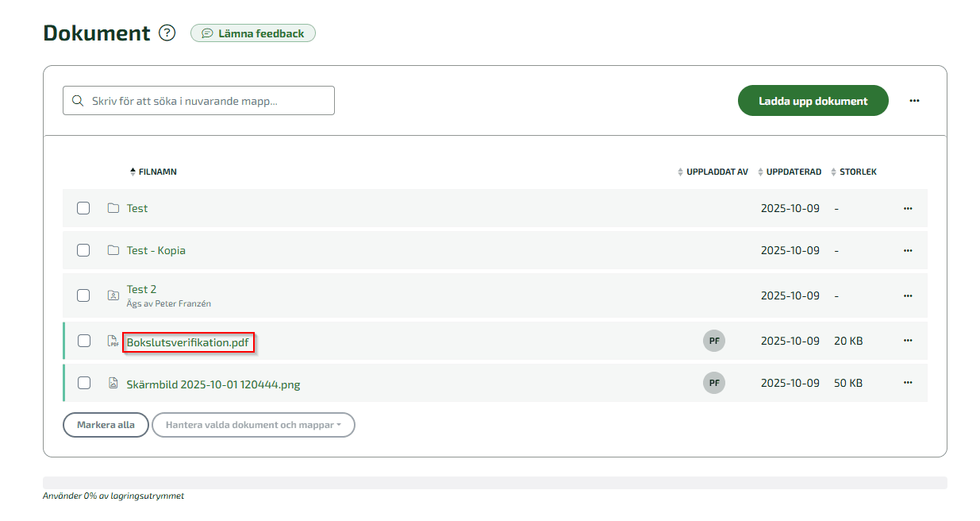Select the Bokslutsverifikation.pdf checkbox
The height and width of the screenshot is (521, 980).
pyautogui.click(x=83, y=341)
